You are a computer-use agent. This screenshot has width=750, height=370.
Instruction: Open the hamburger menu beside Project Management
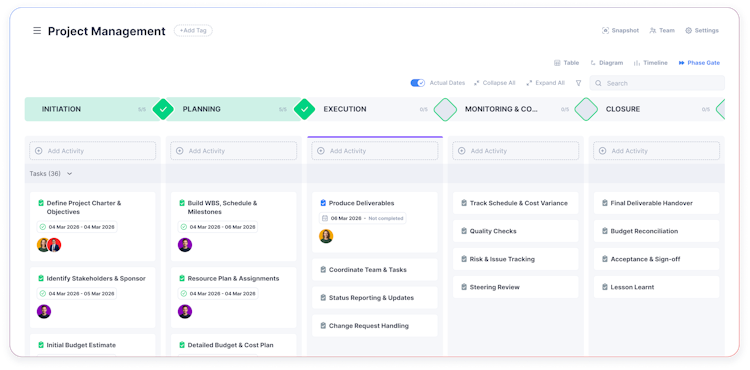click(37, 31)
